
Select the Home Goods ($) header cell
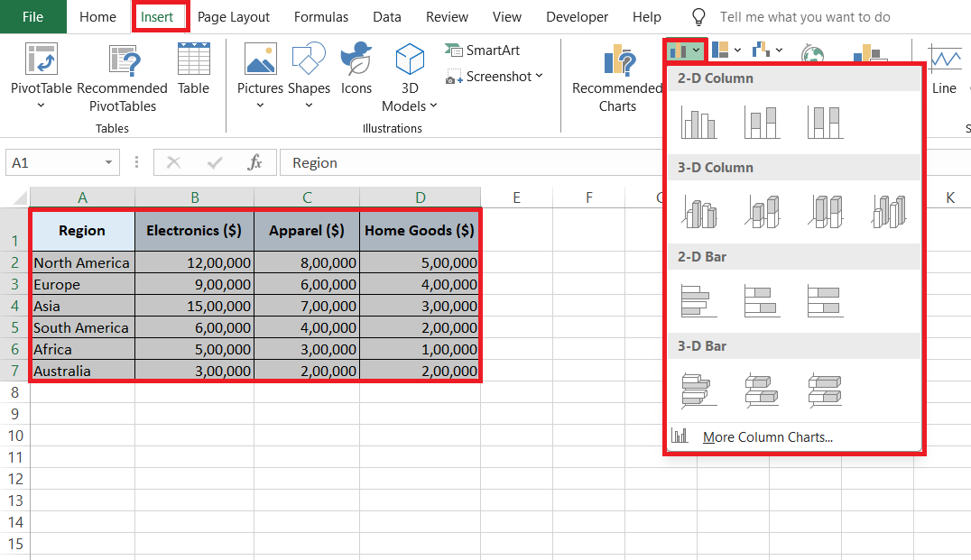pos(420,230)
